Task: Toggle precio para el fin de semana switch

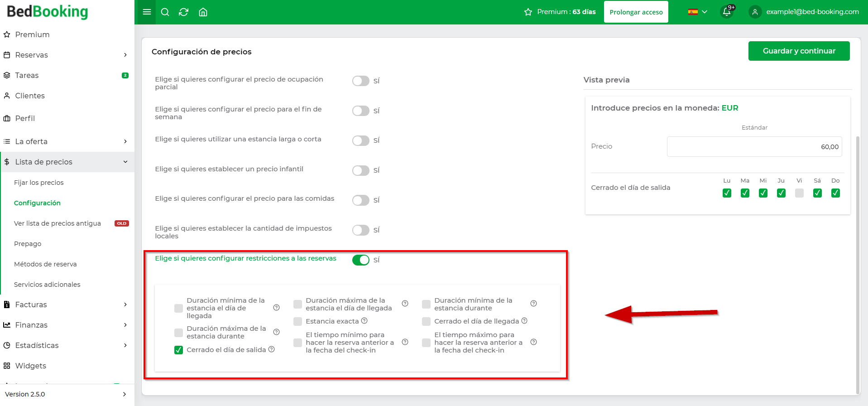Action: 361,111
